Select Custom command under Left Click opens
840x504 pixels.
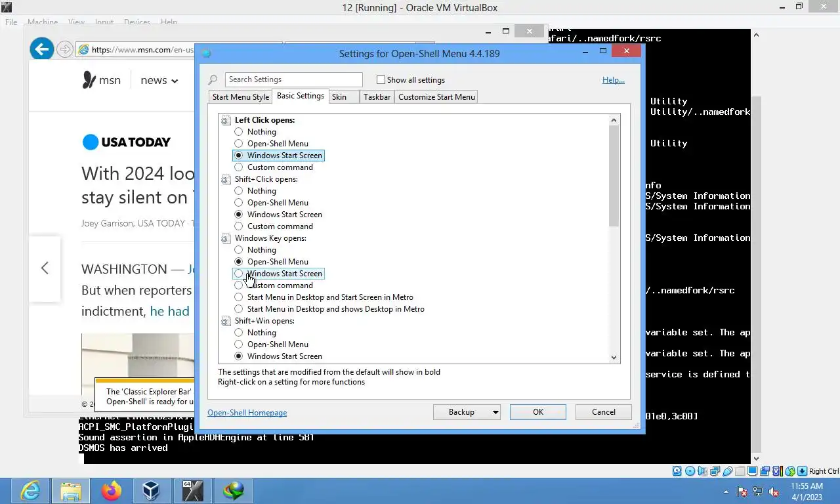click(x=239, y=167)
